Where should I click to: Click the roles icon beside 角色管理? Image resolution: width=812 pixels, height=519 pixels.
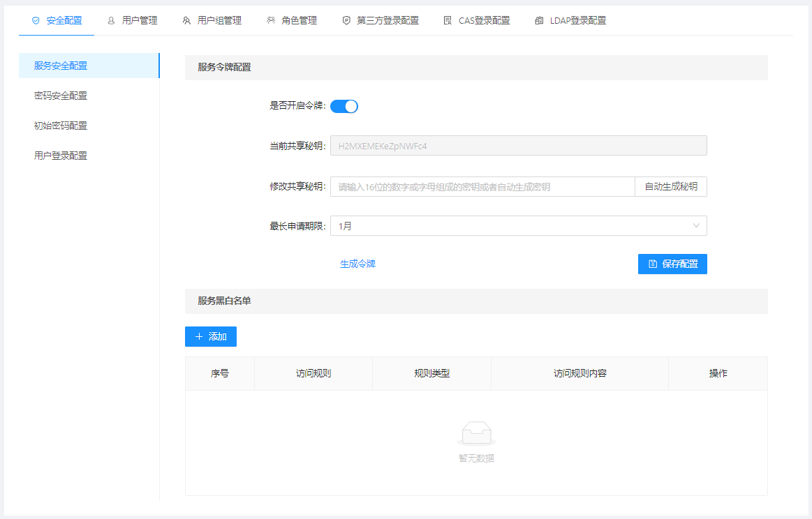click(271, 21)
